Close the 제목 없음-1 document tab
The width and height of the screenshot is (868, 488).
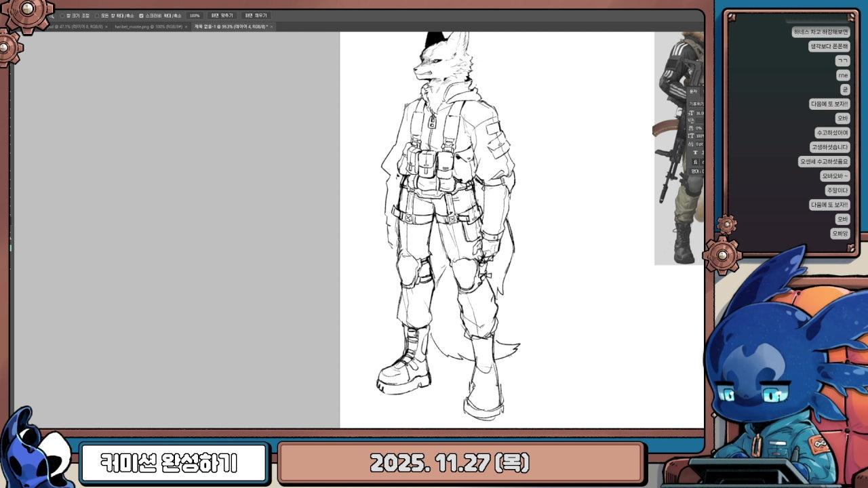click(271, 26)
